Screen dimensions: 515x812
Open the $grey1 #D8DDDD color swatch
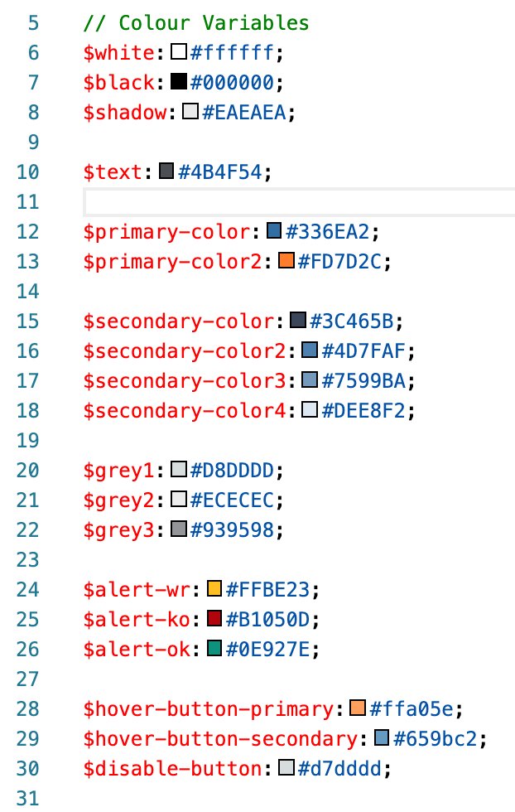(x=179, y=469)
